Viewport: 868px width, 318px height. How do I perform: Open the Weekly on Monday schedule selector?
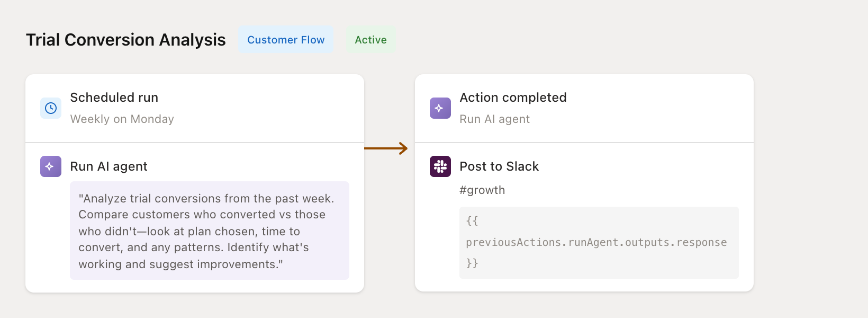pos(122,119)
